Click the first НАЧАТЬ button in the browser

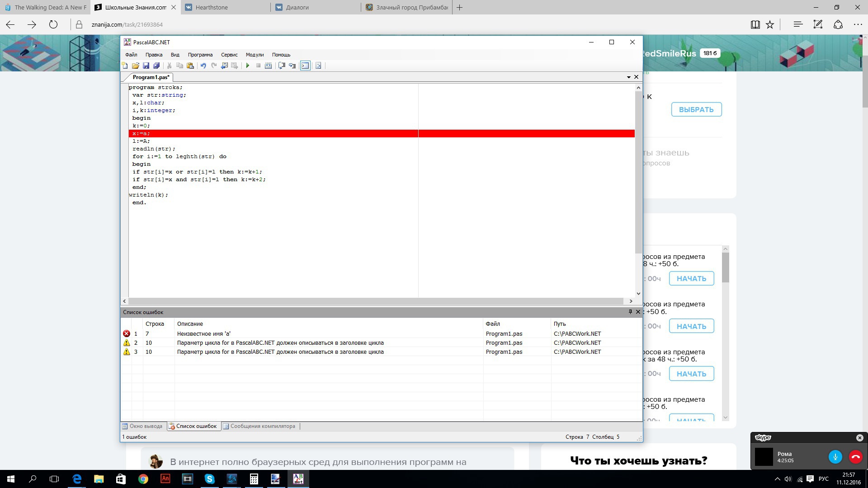pos(691,278)
